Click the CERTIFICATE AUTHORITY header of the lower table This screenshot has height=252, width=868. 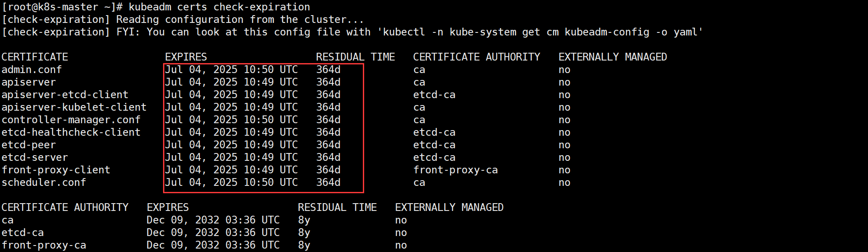point(65,207)
